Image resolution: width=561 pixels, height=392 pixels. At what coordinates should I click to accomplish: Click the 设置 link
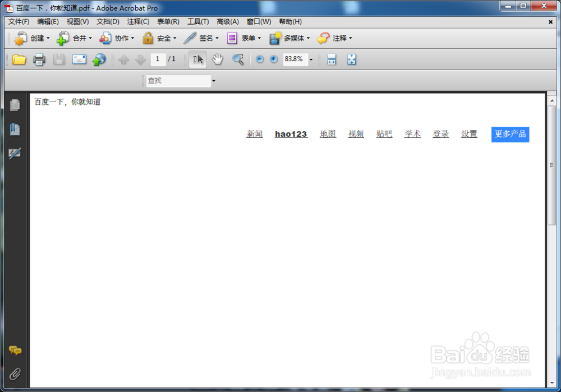pyautogui.click(x=469, y=134)
